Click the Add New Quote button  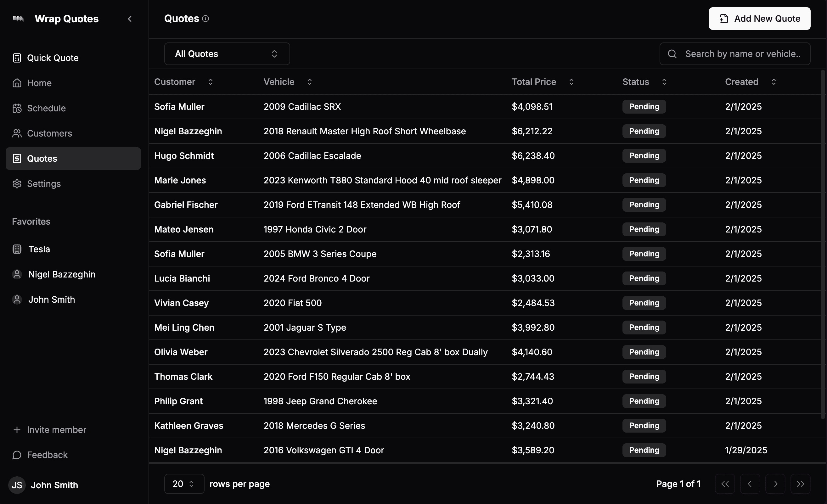pyautogui.click(x=760, y=19)
